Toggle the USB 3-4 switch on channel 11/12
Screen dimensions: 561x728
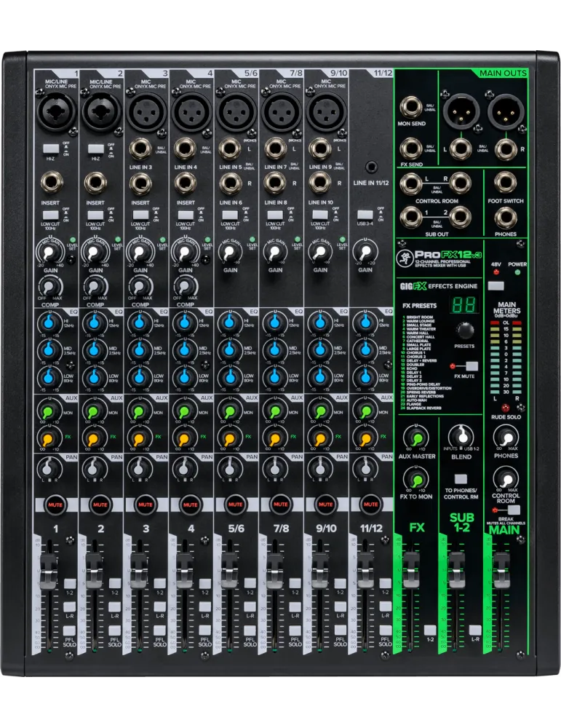365,215
